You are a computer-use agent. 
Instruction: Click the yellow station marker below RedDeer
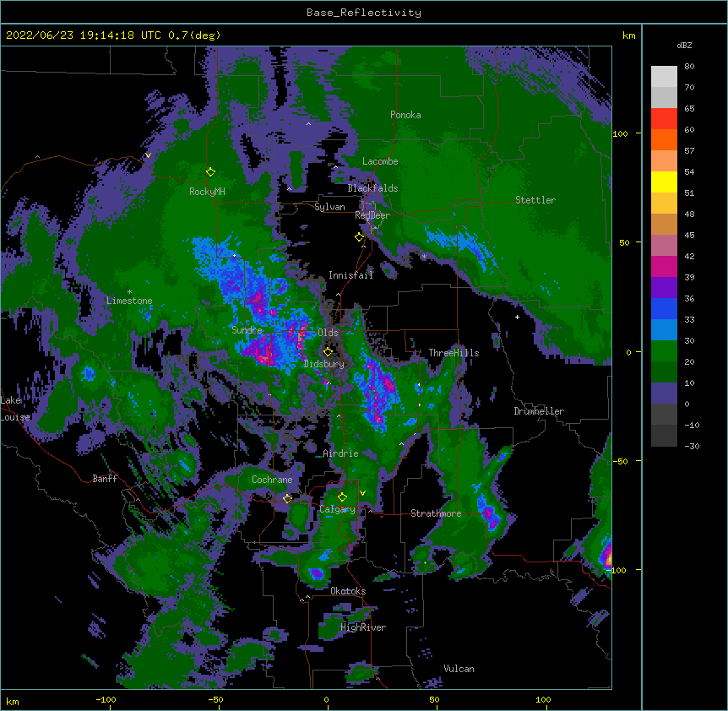360,237
